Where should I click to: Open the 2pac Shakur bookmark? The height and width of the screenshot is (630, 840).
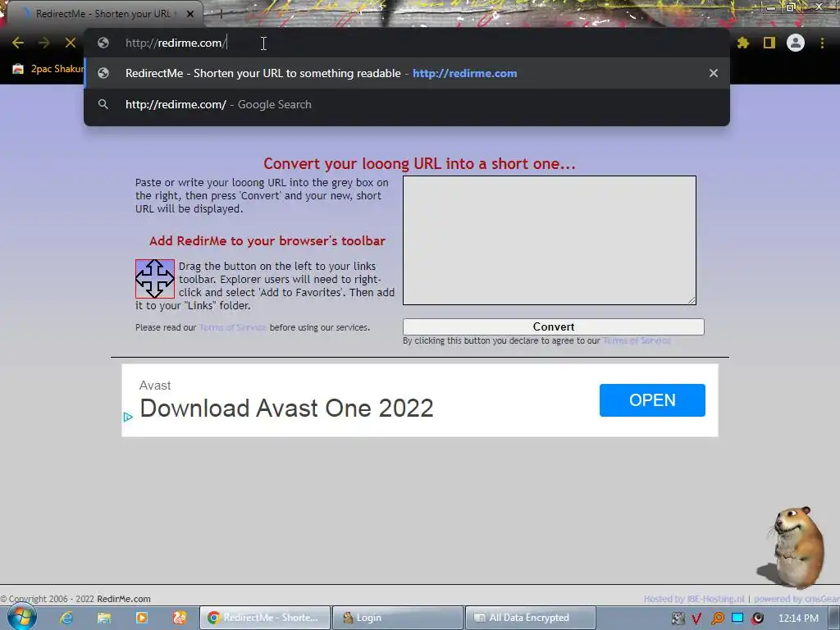point(48,69)
